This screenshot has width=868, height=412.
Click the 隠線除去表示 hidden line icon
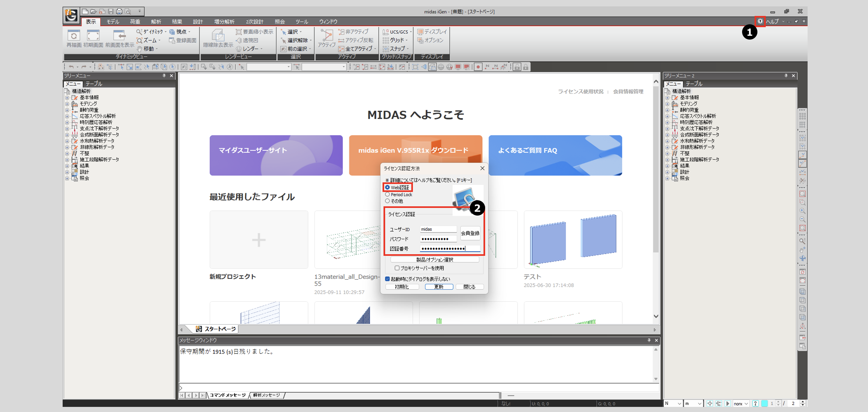pyautogui.click(x=218, y=35)
